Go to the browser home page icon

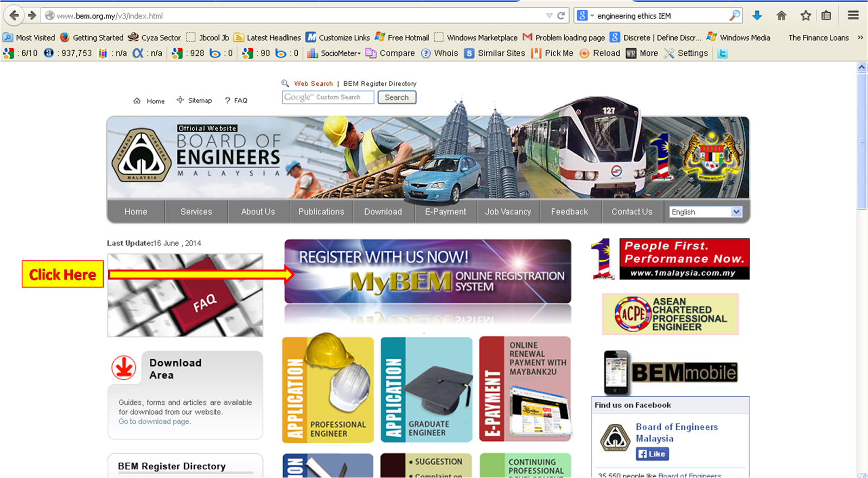781,15
